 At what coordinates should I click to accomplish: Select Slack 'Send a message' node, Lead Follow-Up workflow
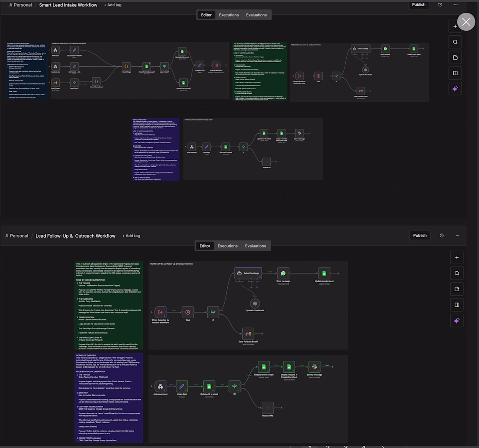pos(314,367)
